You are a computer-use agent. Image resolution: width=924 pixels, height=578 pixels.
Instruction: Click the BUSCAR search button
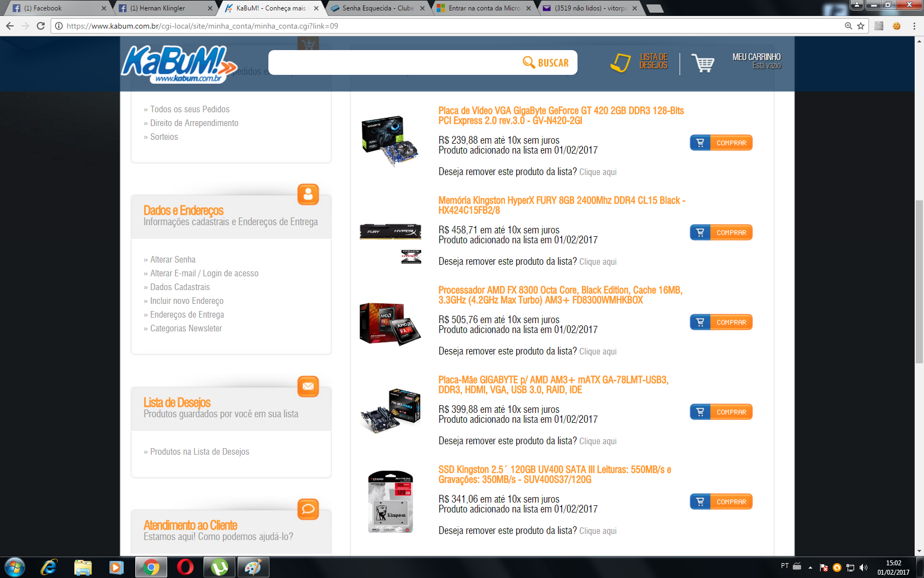pyautogui.click(x=546, y=63)
